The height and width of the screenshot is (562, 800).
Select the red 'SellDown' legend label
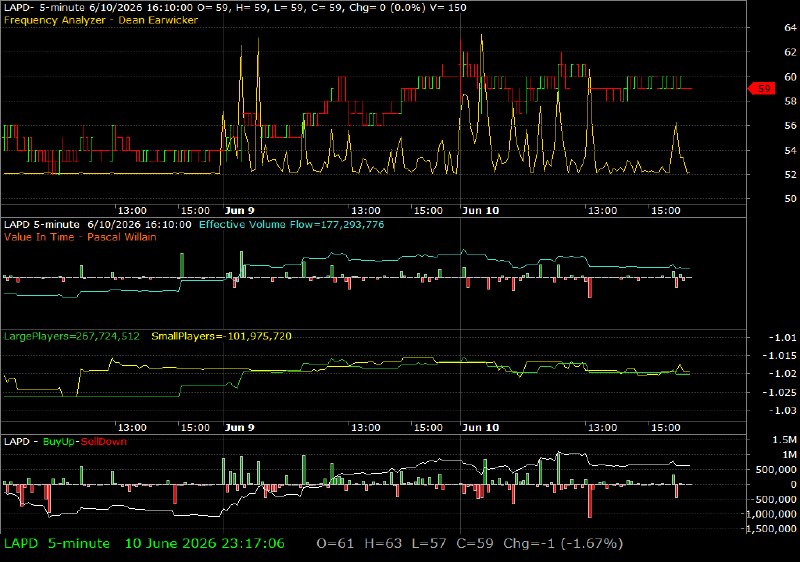click(x=104, y=442)
